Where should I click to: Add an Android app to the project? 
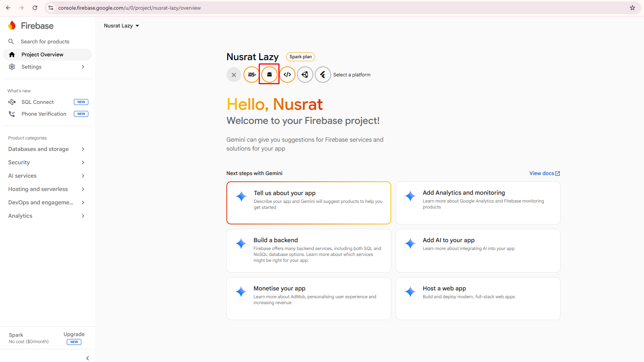pyautogui.click(x=269, y=75)
